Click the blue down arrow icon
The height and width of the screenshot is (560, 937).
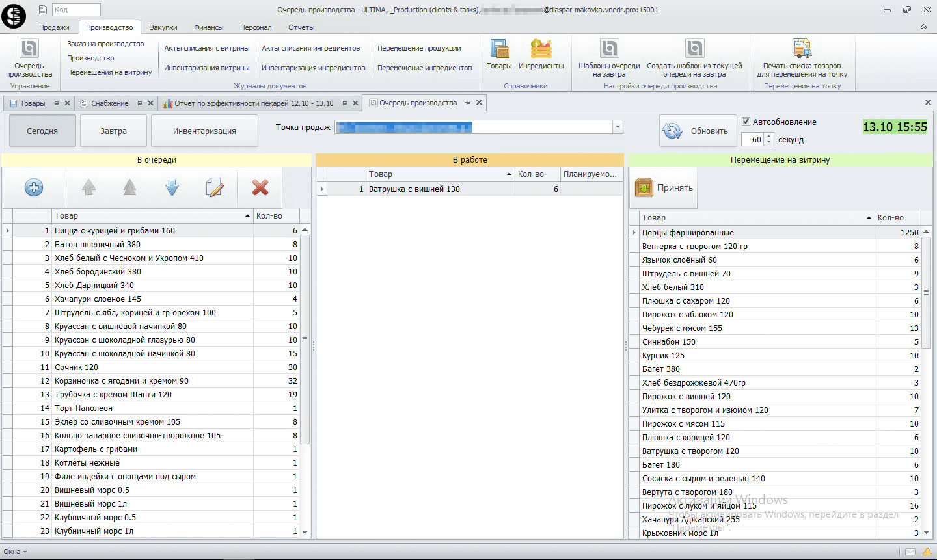pyautogui.click(x=172, y=188)
